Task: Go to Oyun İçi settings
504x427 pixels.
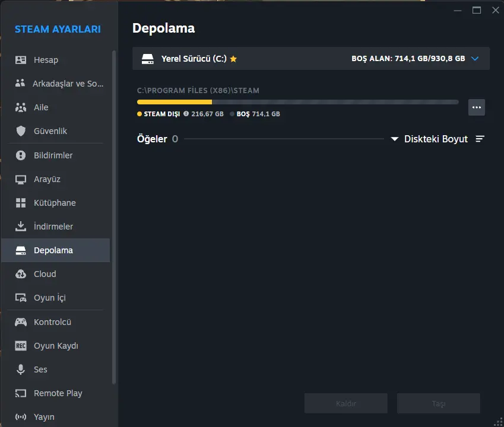Action: coord(56,298)
